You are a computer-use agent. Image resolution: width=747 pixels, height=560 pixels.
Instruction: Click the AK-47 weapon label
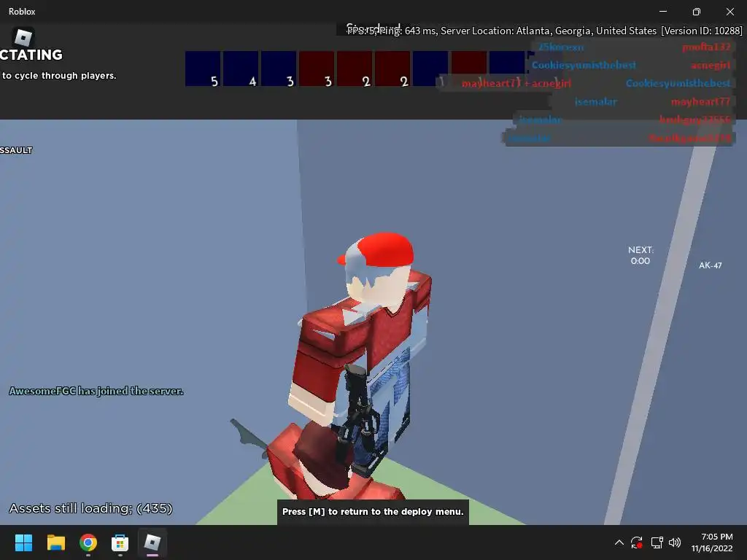(710, 265)
